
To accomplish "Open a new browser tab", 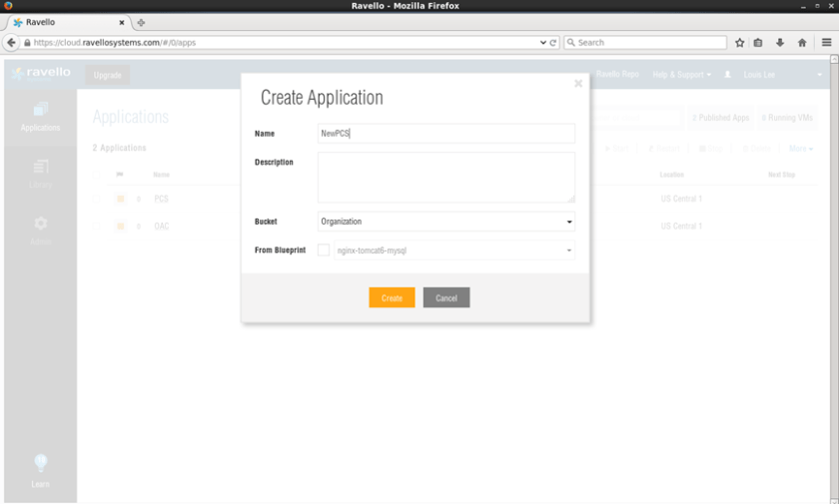I will [x=141, y=22].
